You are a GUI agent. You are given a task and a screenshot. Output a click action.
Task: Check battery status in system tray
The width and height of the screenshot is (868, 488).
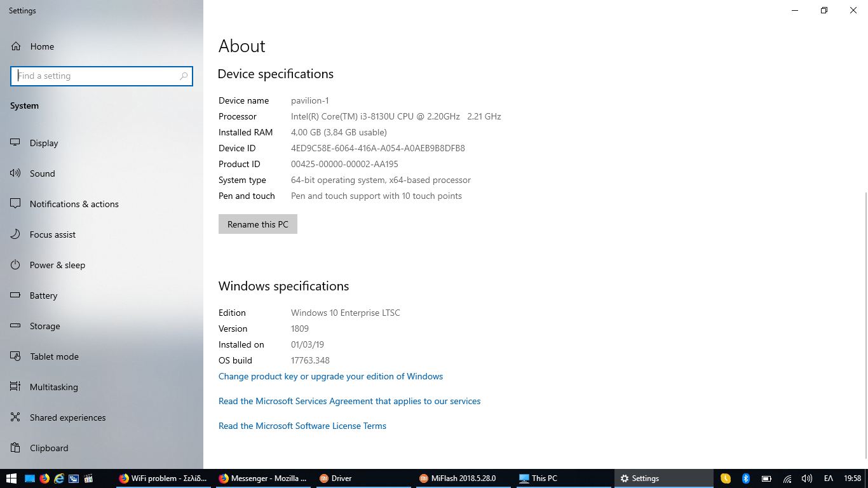766,478
